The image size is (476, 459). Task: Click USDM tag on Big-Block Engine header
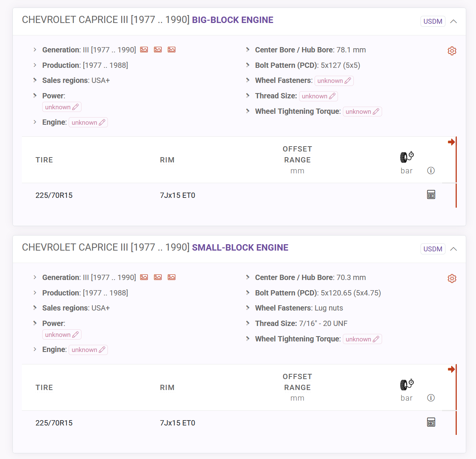433,21
